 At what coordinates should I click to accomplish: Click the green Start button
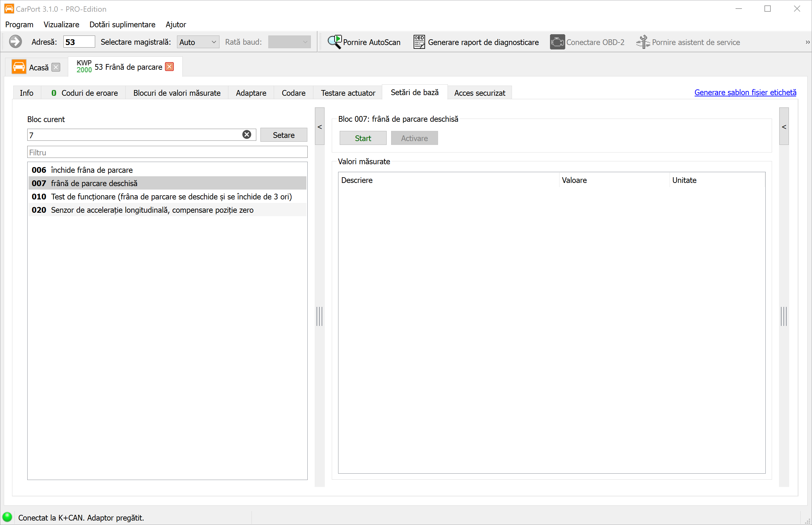pos(363,138)
